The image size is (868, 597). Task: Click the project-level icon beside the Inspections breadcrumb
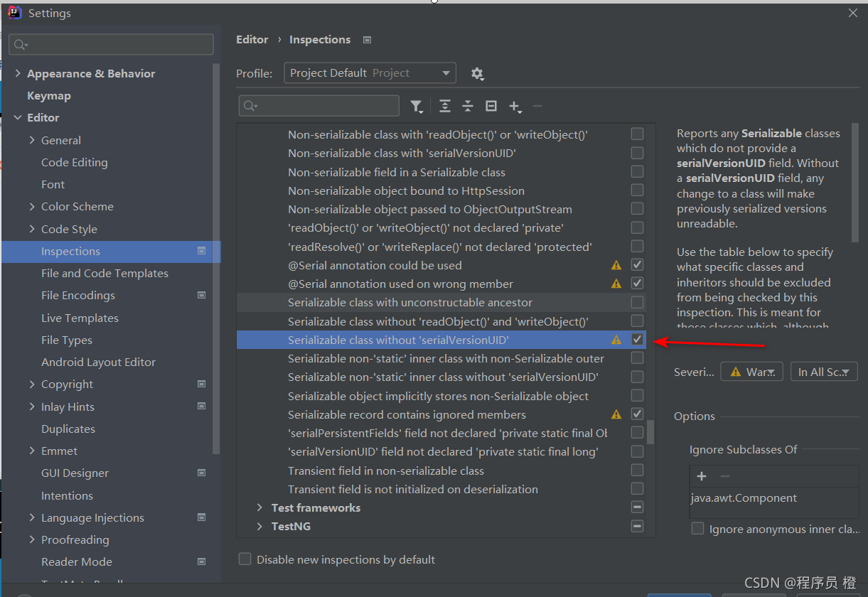coord(367,40)
